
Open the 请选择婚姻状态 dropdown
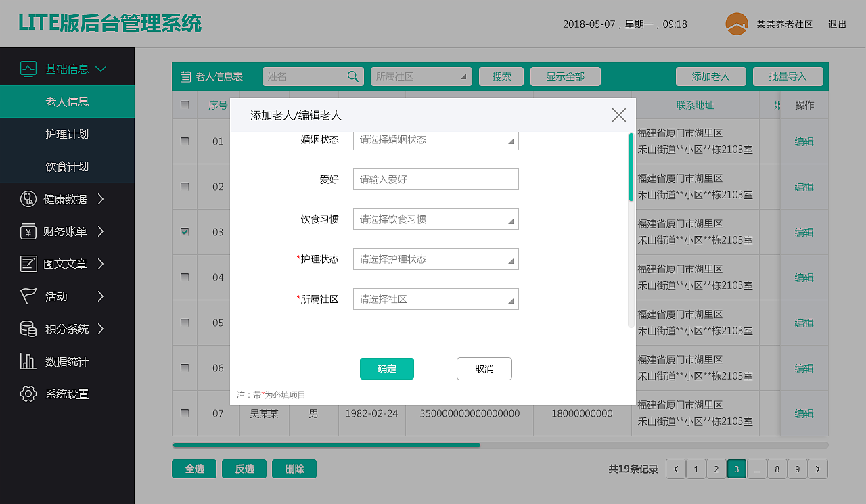[x=435, y=139]
